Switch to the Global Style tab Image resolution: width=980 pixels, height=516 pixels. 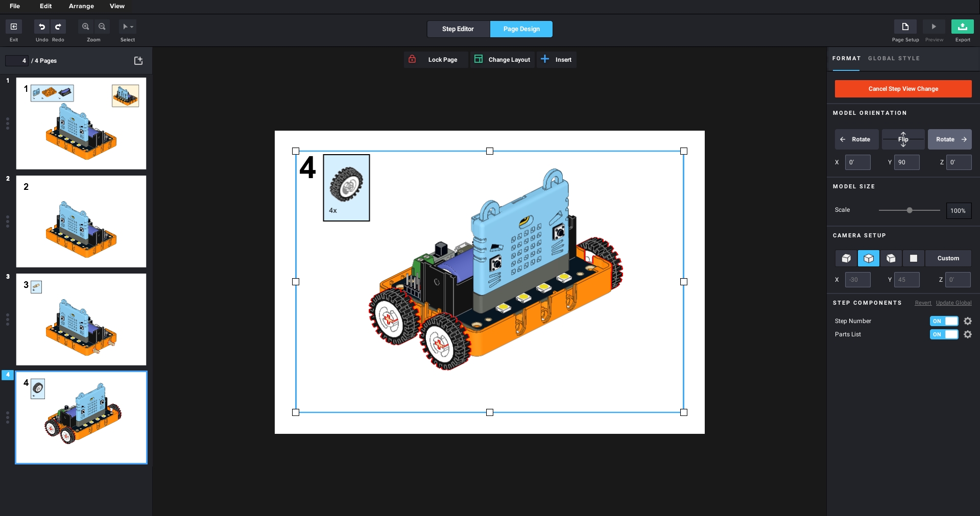tap(894, 59)
